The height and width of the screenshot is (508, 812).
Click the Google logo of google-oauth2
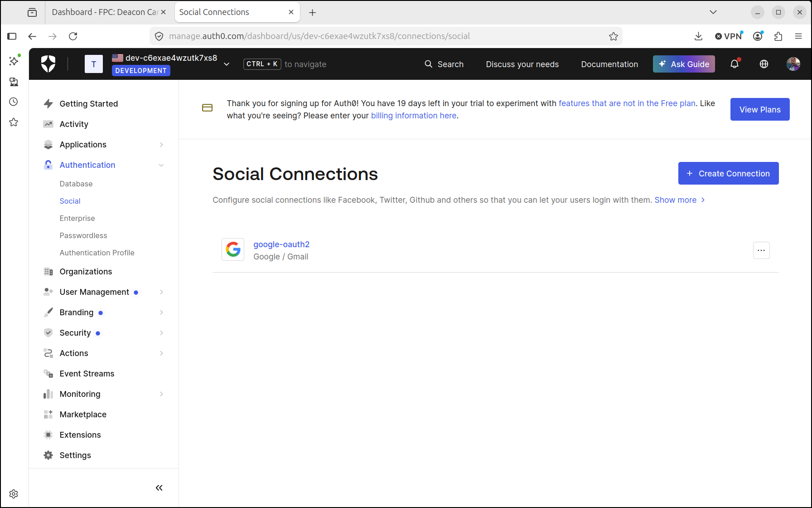coord(233,249)
